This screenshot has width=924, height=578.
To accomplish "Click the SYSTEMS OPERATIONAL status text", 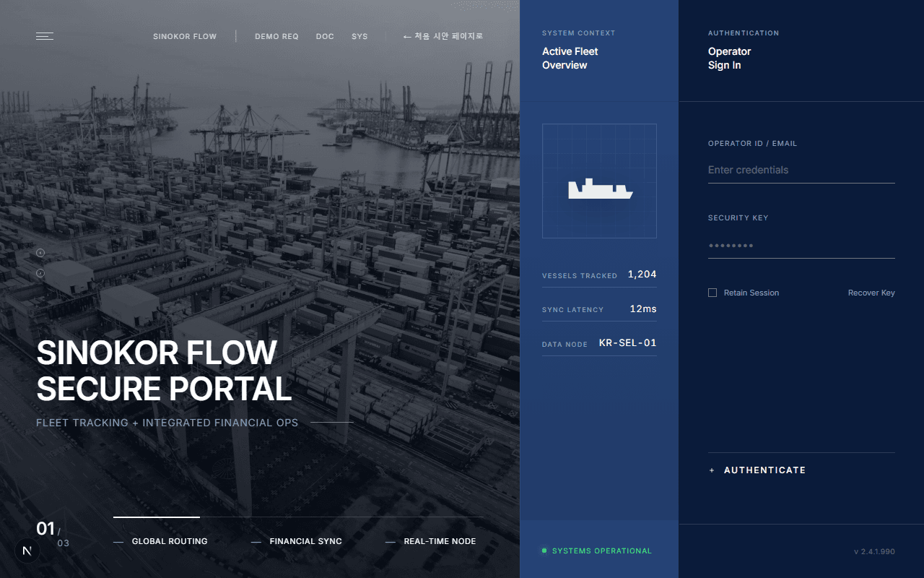I will [x=602, y=551].
